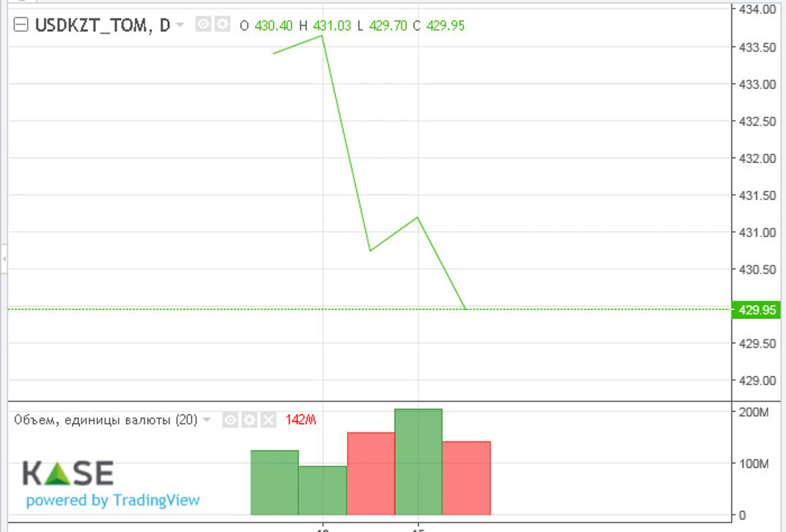Screen dimensions: 786x532
Task: Click the USDKZT_TOM, D symbol title
Action: pos(102,25)
